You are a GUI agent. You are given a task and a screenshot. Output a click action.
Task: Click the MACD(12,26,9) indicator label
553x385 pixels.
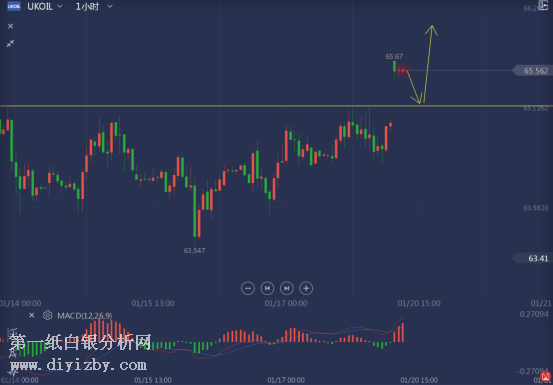coord(85,316)
